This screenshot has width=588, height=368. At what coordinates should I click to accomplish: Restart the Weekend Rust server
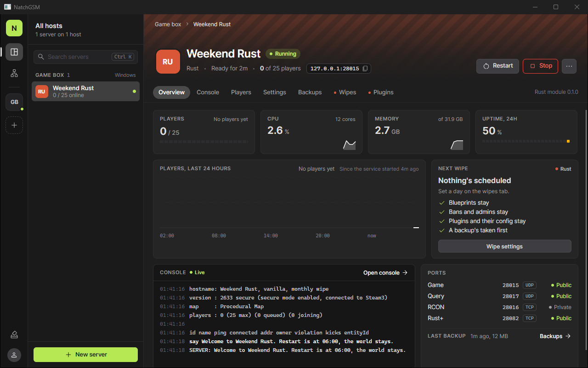click(498, 66)
